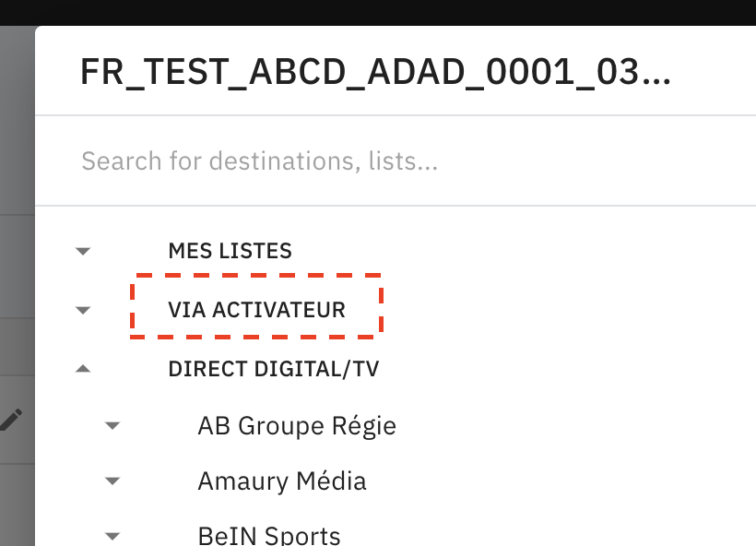756x546 pixels.
Task: Choose Amaury Média as destination
Action: pos(282,481)
